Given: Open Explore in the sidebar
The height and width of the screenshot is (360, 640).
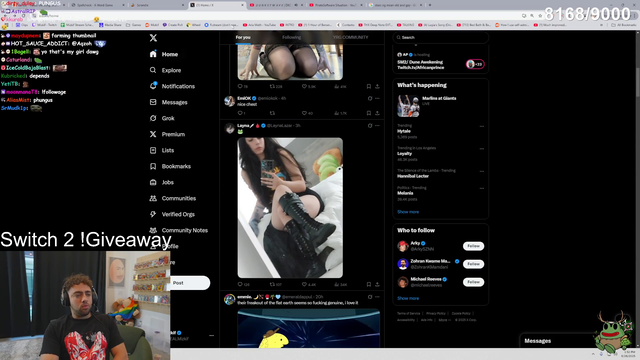Looking at the screenshot, I should tap(165, 70).
